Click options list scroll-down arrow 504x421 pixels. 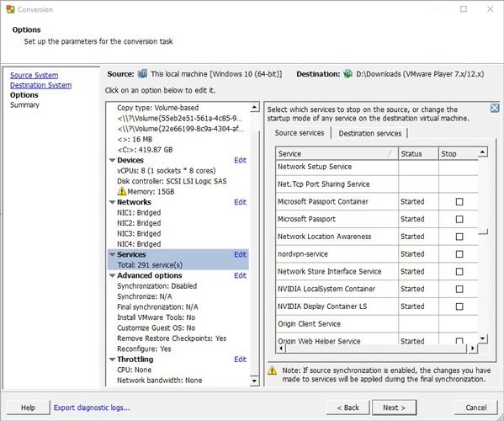point(255,381)
